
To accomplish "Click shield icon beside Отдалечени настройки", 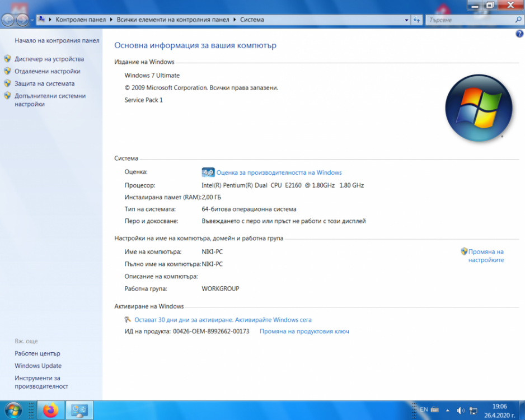I will click(x=7, y=71).
